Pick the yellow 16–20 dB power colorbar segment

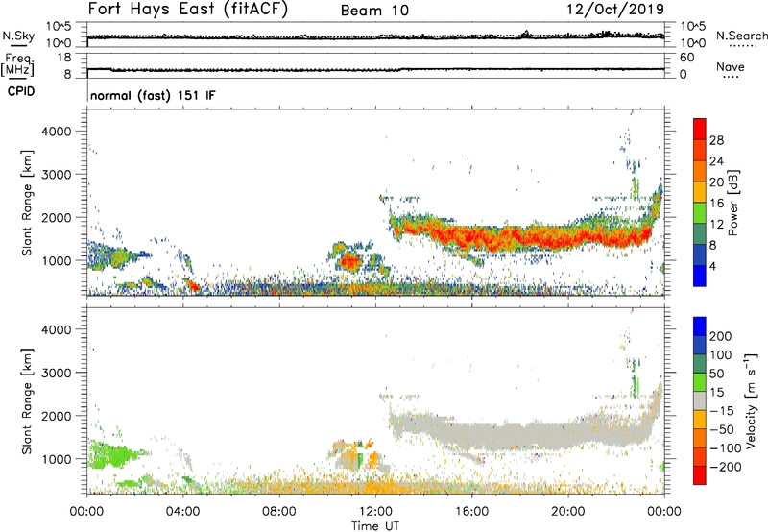tap(700, 192)
